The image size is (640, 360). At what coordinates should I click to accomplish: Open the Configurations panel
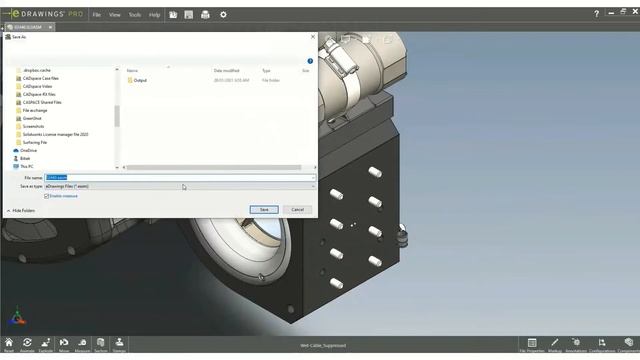[602, 345]
